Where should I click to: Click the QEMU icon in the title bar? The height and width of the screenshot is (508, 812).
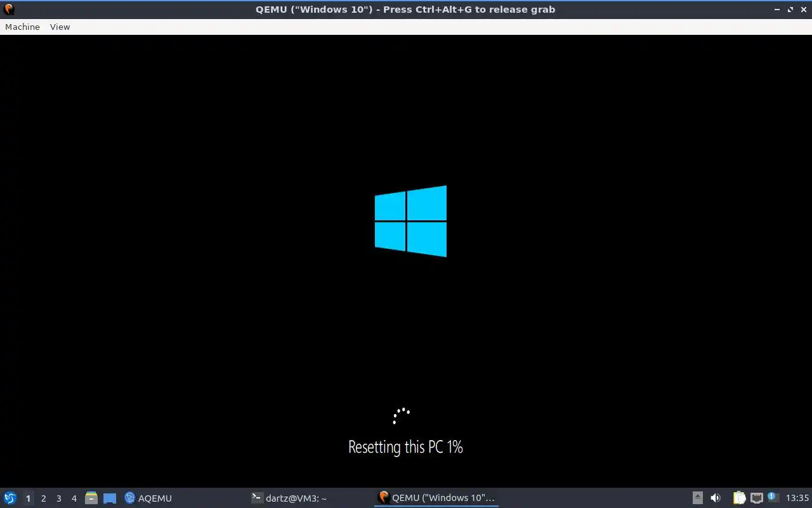9,9
